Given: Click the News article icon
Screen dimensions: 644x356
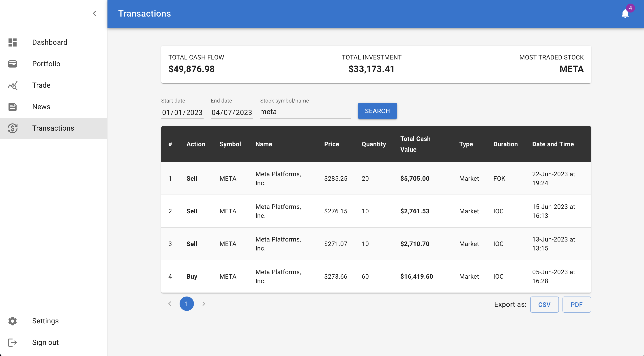Looking at the screenshot, I should coord(13,107).
